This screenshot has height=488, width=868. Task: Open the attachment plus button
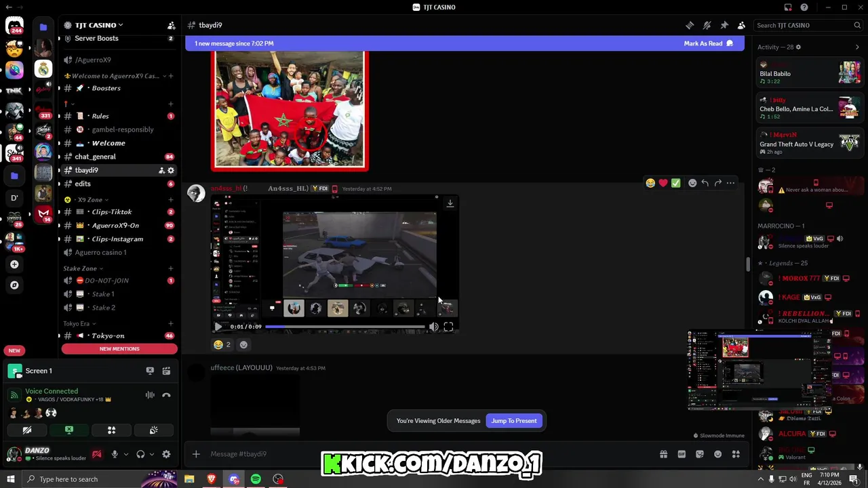click(x=196, y=454)
